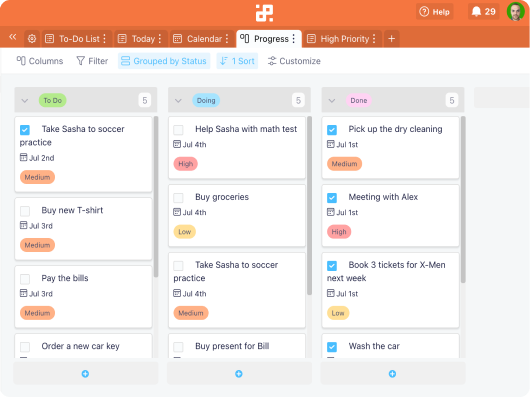Screen dimensions: 530x397
Task: Open the notifications bell showing 29
Action: coord(483,12)
